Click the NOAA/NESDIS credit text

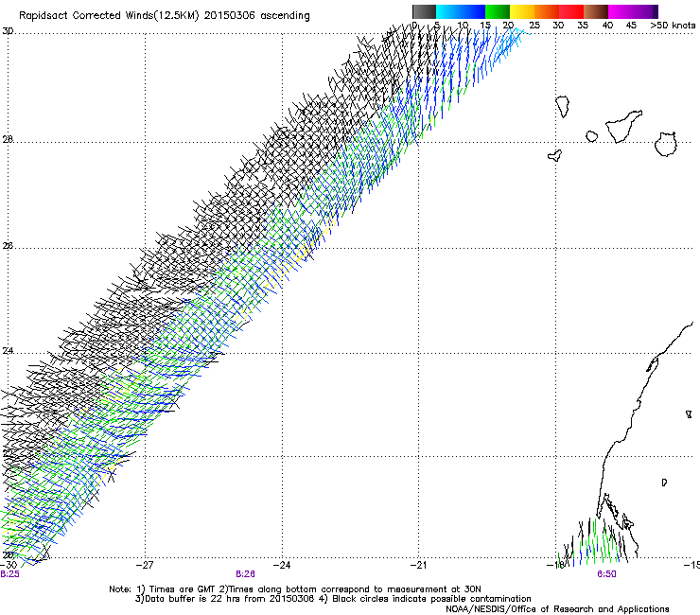[x=557, y=609]
